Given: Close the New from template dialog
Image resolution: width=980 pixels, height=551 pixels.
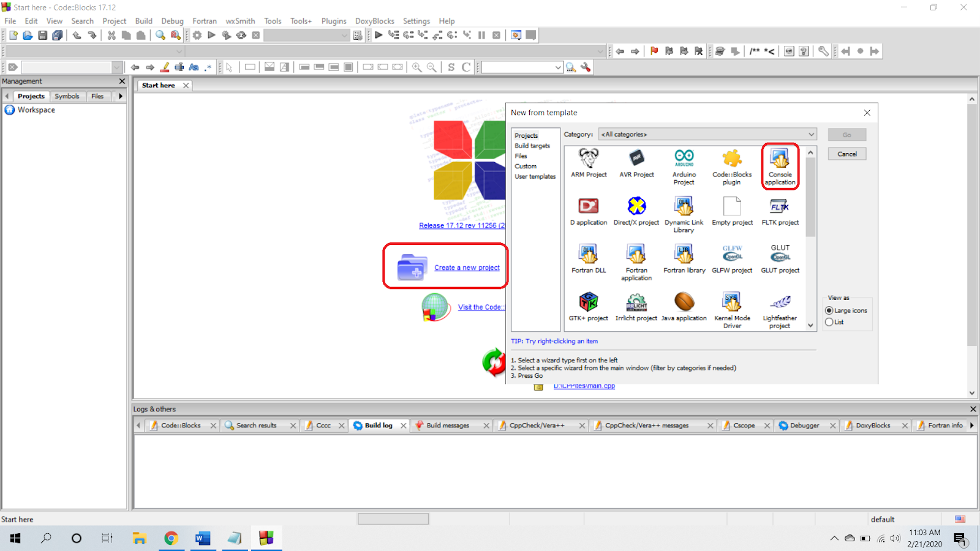Looking at the screenshot, I should point(867,113).
